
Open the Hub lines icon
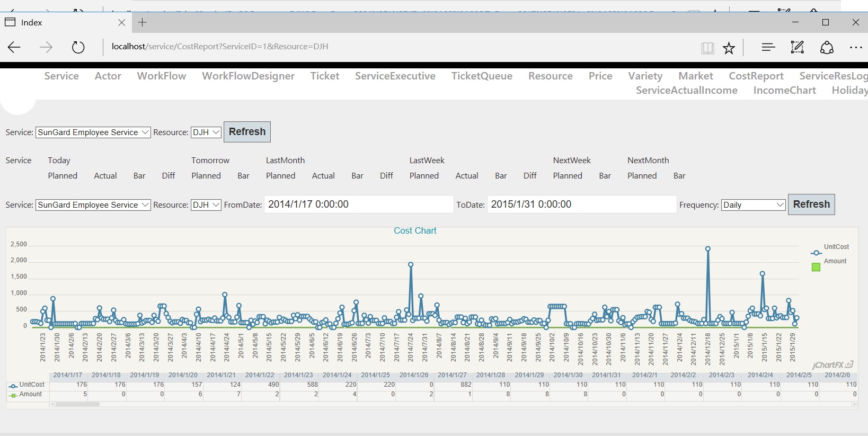point(768,47)
